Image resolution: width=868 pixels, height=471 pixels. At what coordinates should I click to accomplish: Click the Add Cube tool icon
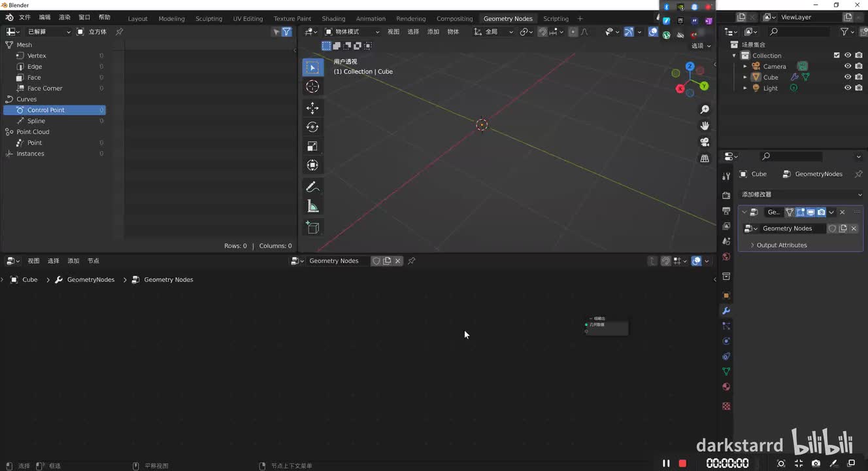pyautogui.click(x=312, y=227)
